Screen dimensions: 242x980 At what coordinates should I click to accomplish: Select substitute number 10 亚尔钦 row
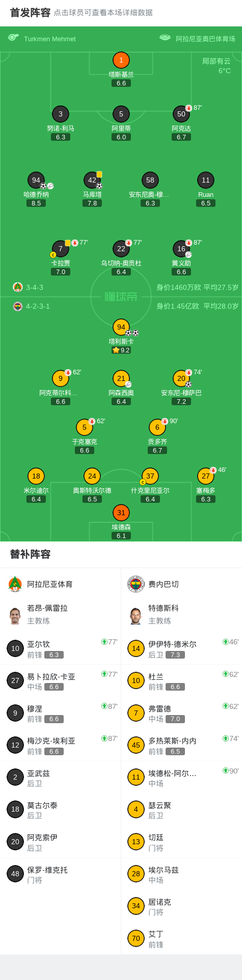[x=60, y=648]
